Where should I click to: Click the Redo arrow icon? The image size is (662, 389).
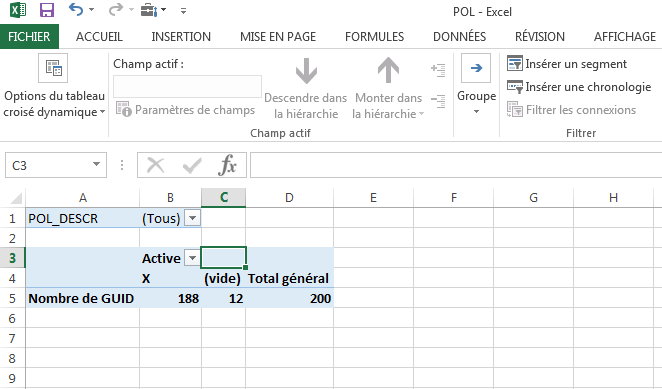[115, 9]
